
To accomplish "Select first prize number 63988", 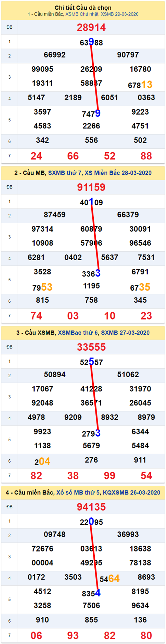I will coord(91,42).
